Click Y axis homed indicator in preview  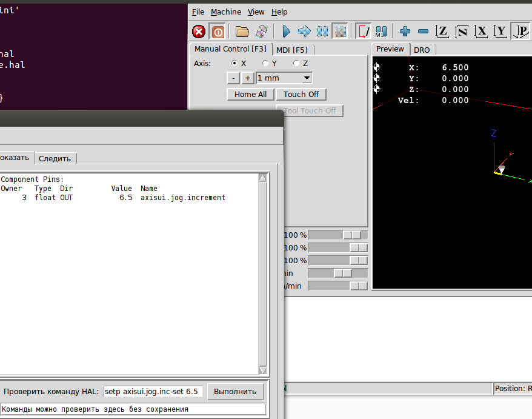[x=377, y=78]
